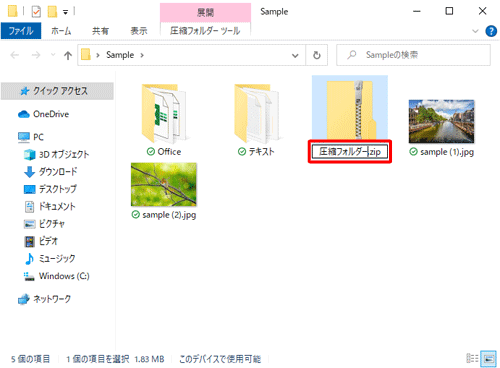Click the このデバイスで使用可能 status text
The height and width of the screenshot is (368, 500).
click(x=220, y=359)
